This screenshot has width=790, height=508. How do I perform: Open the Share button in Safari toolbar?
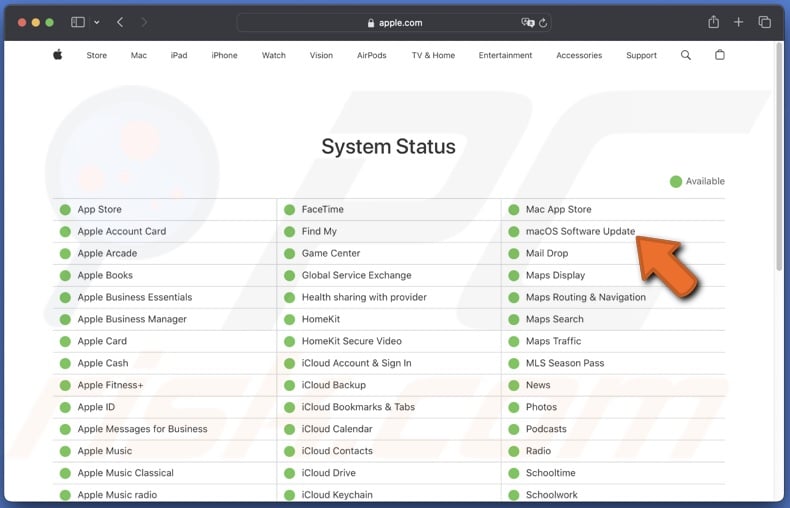pyautogui.click(x=713, y=22)
